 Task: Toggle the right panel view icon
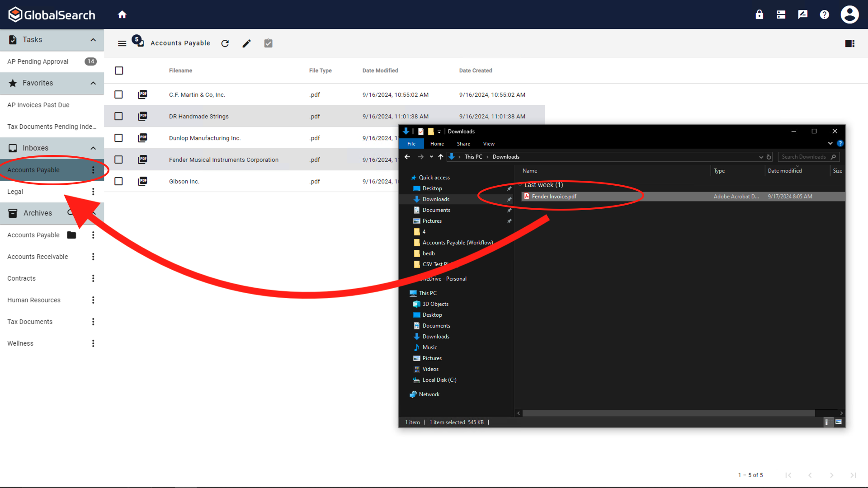[849, 43]
